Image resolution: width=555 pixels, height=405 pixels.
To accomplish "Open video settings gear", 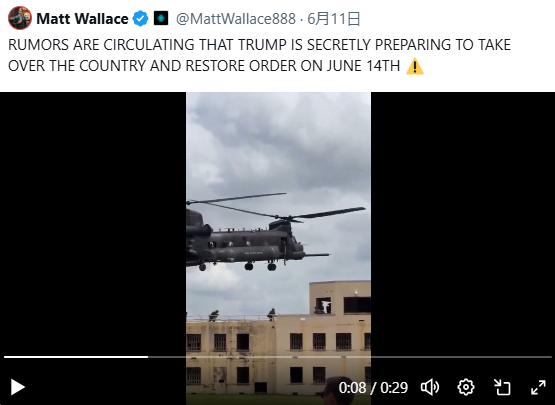I will (x=466, y=387).
